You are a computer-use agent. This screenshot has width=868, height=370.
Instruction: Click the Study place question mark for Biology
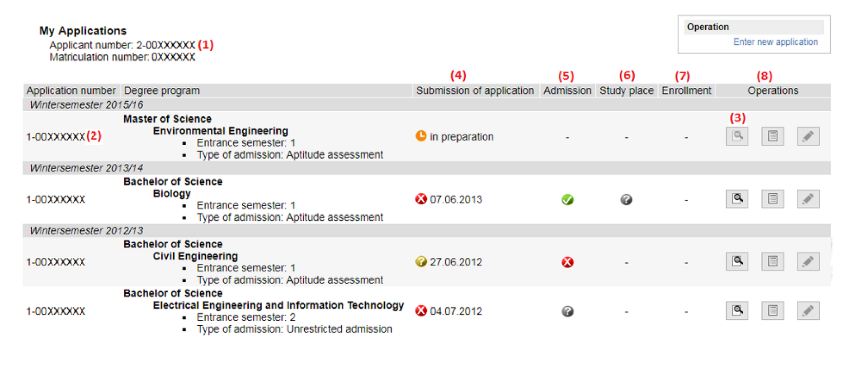pyautogui.click(x=626, y=199)
